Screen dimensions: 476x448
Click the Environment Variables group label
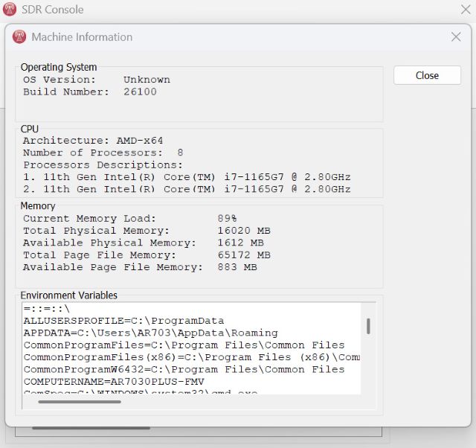69,295
